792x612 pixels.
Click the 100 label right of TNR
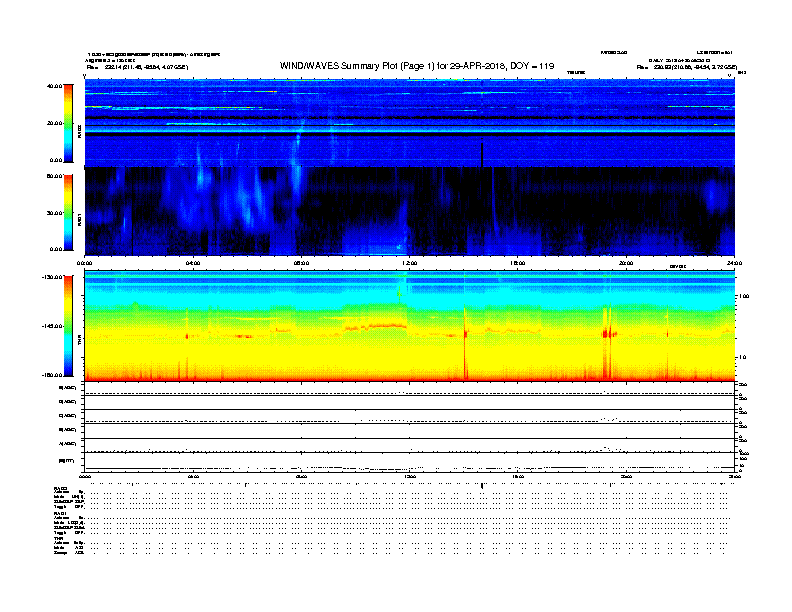(744, 296)
